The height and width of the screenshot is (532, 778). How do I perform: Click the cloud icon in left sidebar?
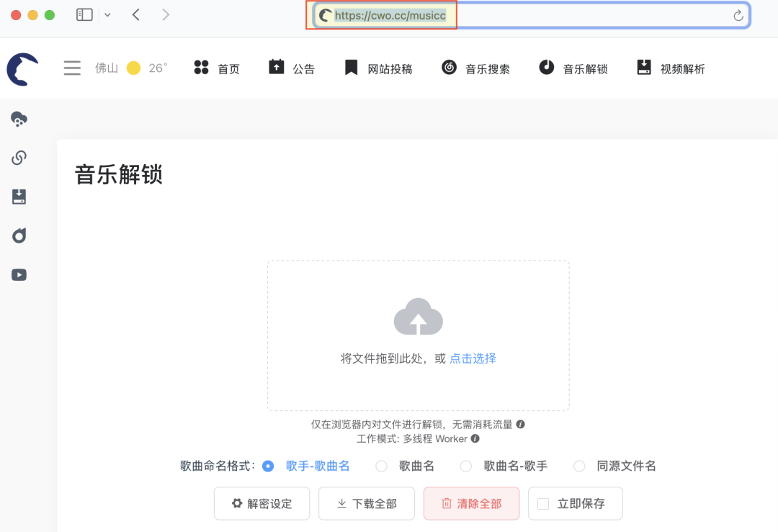click(x=19, y=120)
